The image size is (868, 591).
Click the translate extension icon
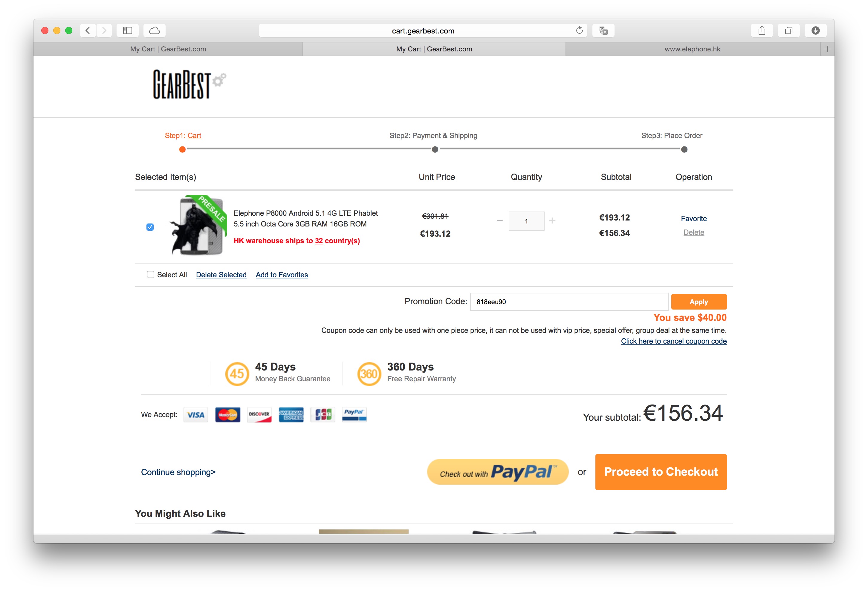pos(603,30)
